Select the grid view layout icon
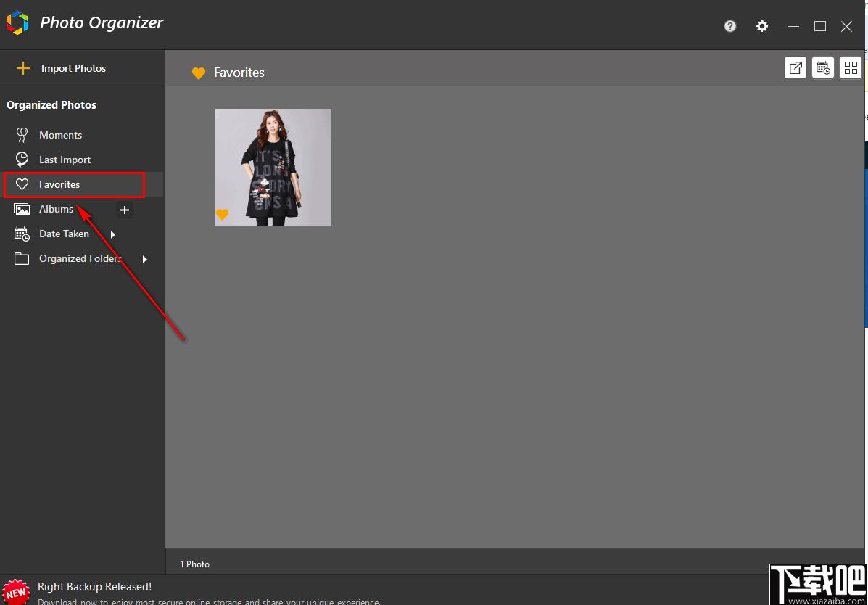The width and height of the screenshot is (868, 605). point(851,68)
